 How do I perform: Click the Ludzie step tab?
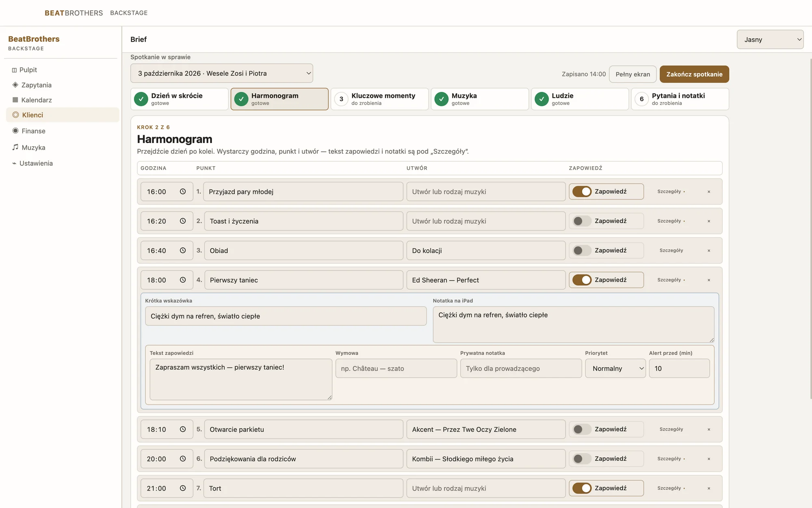[x=580, y=99]
